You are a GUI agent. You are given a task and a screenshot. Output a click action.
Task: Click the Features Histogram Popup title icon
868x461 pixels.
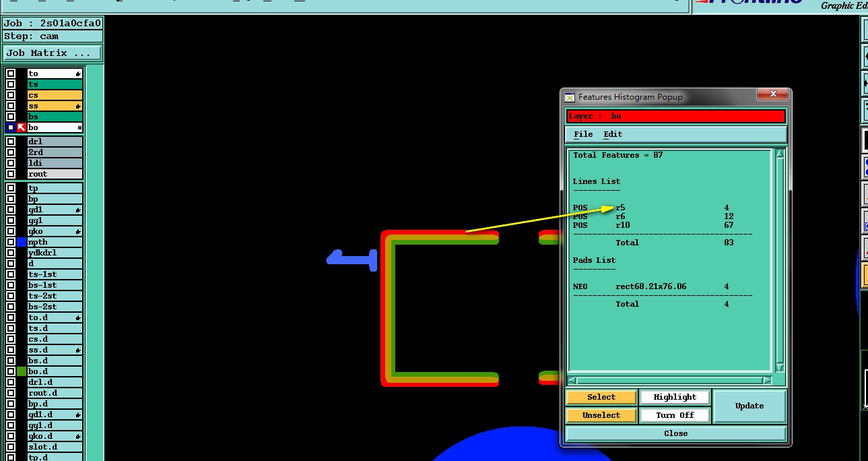(x=570, y=97)
